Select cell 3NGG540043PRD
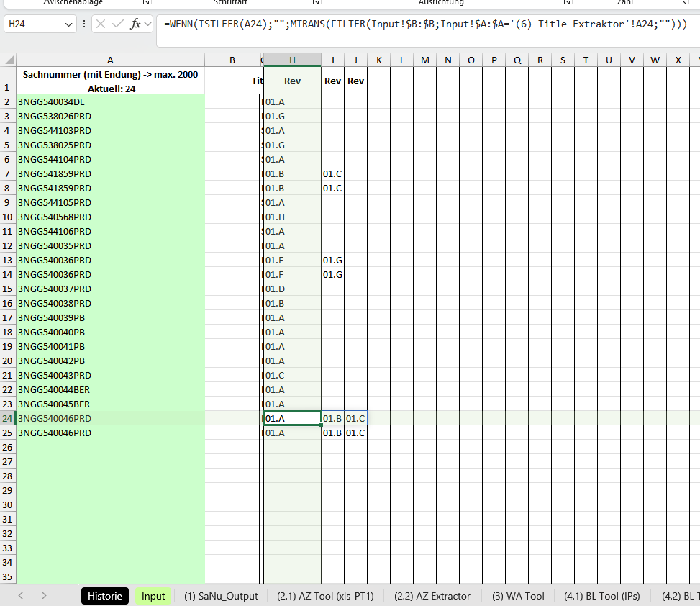 [x=110, y=376]
